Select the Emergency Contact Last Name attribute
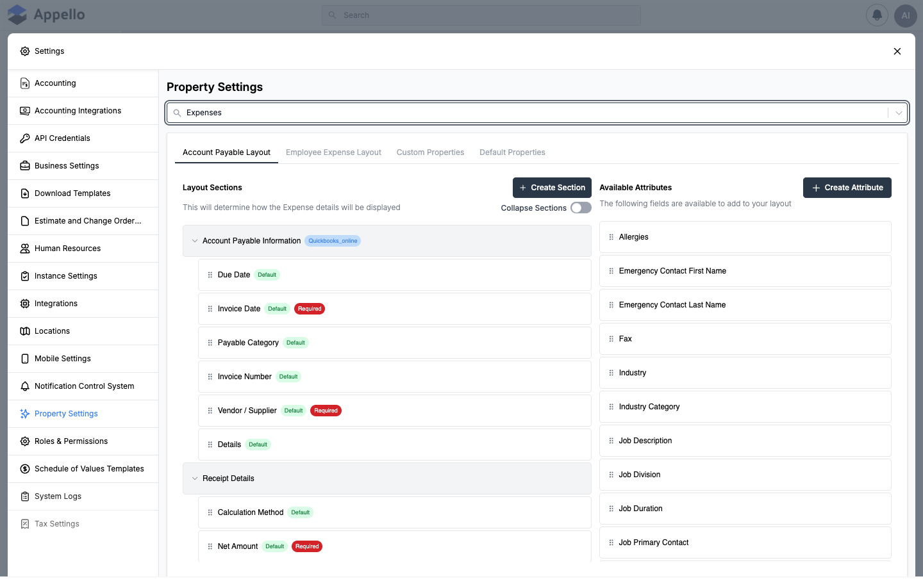 745,305
